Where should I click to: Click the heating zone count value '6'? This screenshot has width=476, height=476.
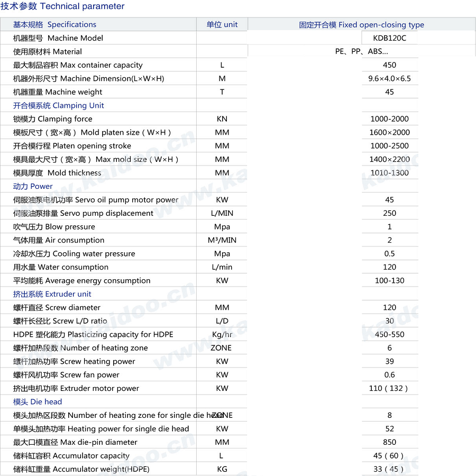click(x=389, y=348)
